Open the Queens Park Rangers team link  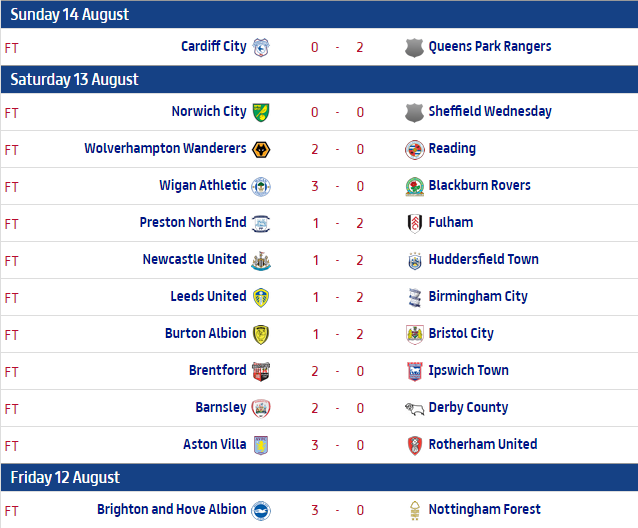pos(489,47)
